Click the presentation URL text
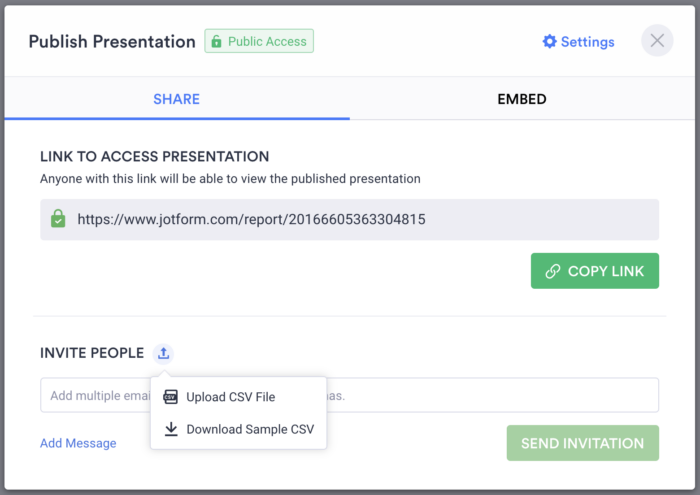Viewport: 700px width, 495px height. point(251,219)
